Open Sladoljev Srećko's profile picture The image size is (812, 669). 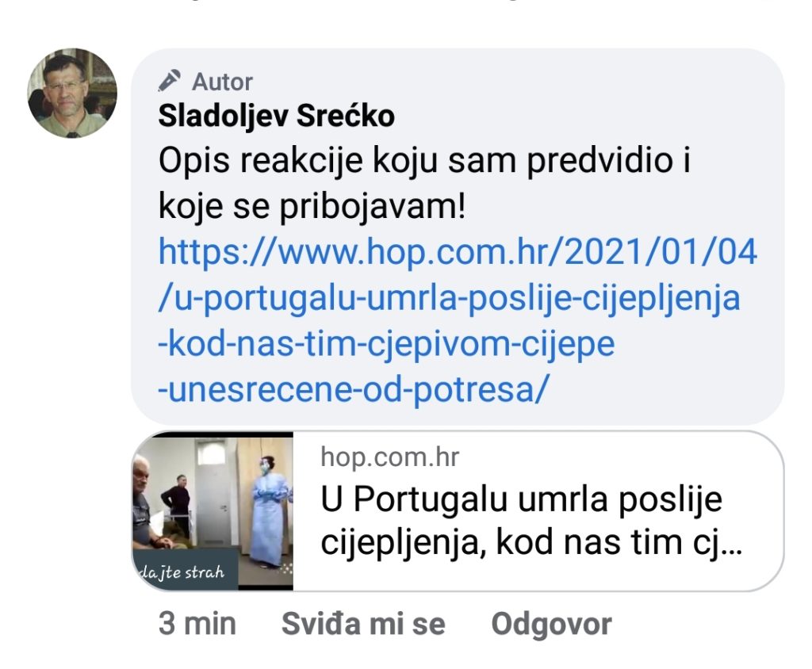pyautogui.click(x=72, y=94)
